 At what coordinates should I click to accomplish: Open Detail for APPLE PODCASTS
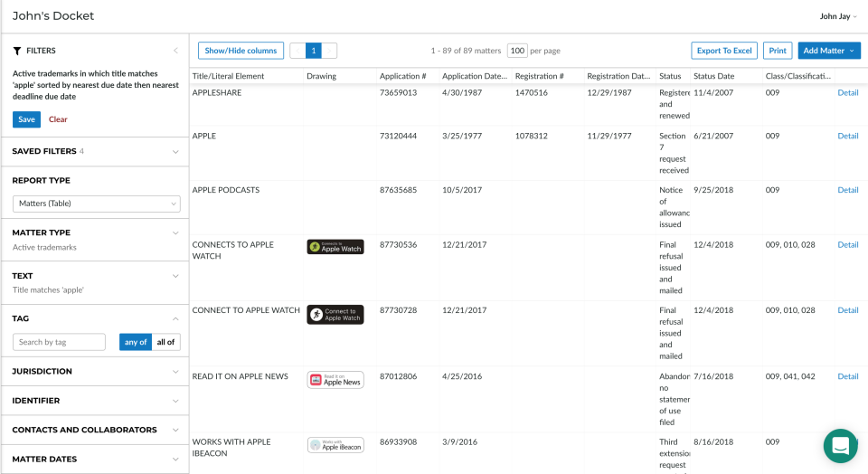click(847, 190)
